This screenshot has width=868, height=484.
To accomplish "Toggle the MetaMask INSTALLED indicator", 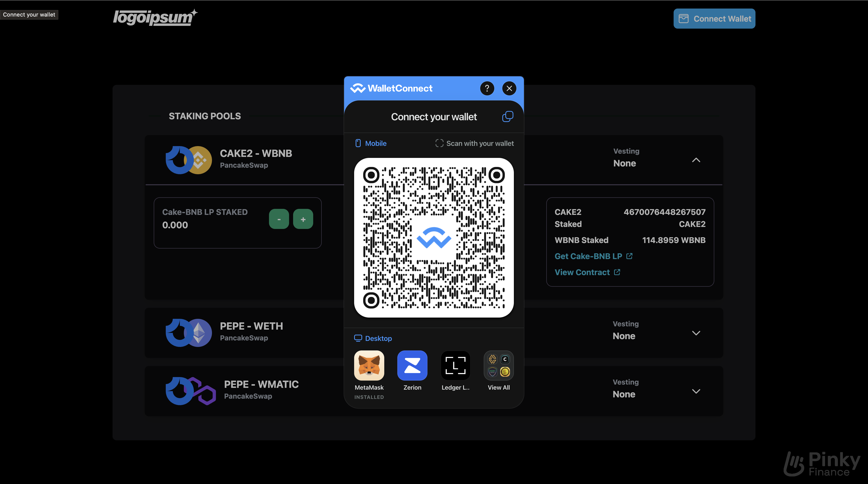I will (x=369, y=396).
